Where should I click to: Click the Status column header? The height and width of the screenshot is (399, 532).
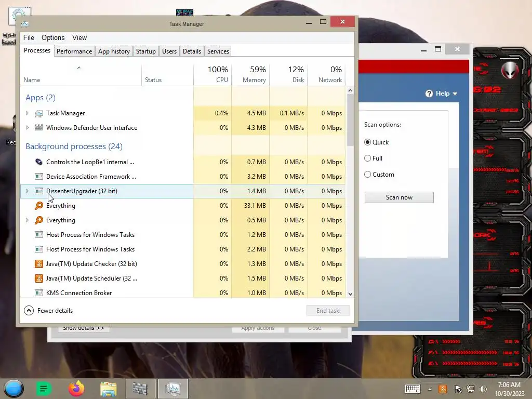pyautogui.click(x=167, y=74)
